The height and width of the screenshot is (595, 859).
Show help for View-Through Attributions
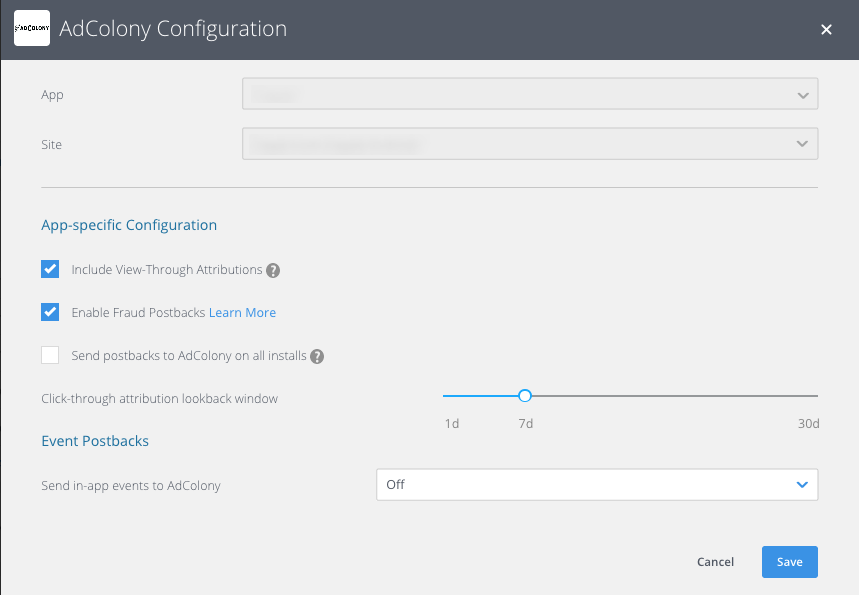(273, 270)
